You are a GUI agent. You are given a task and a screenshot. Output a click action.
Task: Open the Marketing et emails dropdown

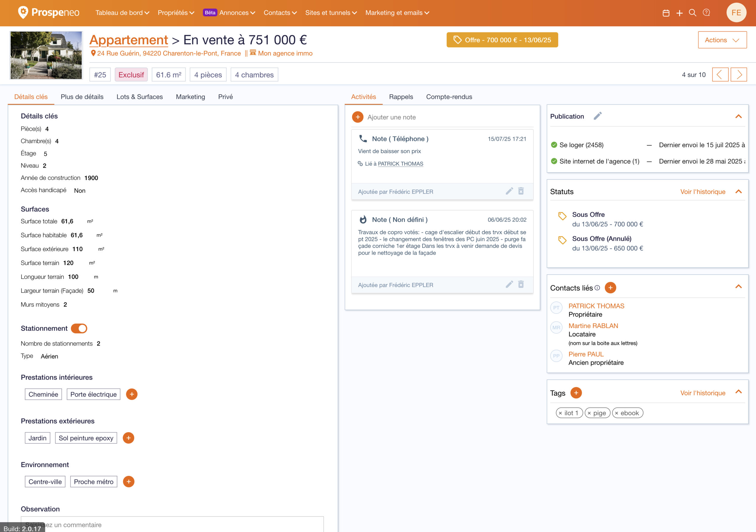tap(397, 13)
